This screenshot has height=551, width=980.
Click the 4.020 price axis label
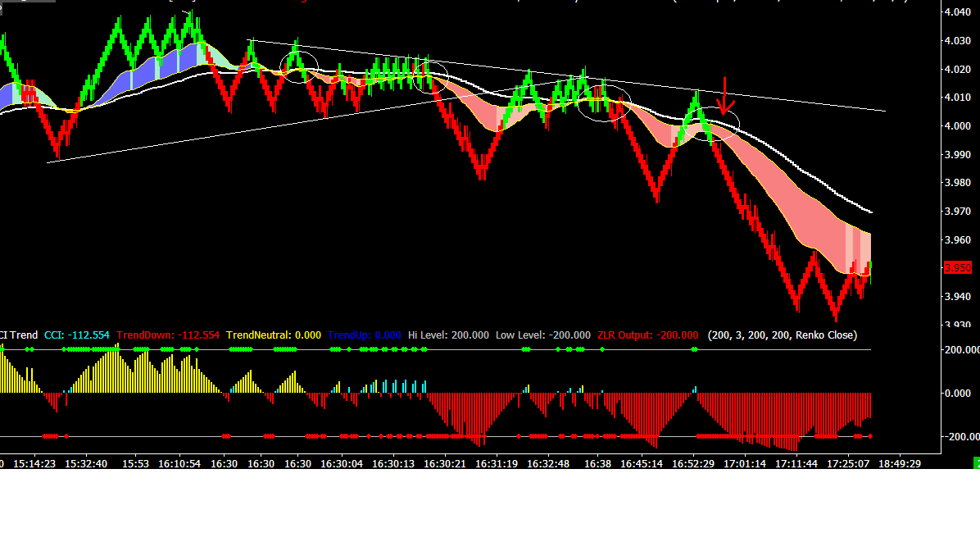pos(958,69)
